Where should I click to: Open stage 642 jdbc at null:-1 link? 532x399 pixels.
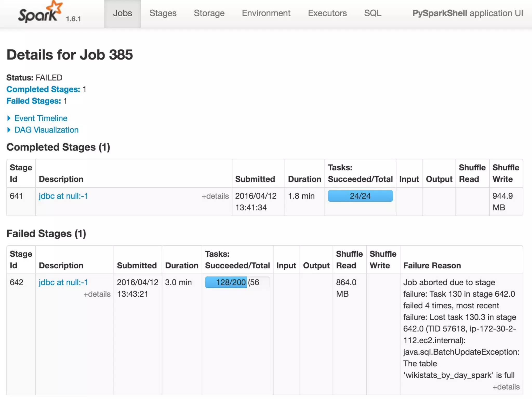pos(63,282)
